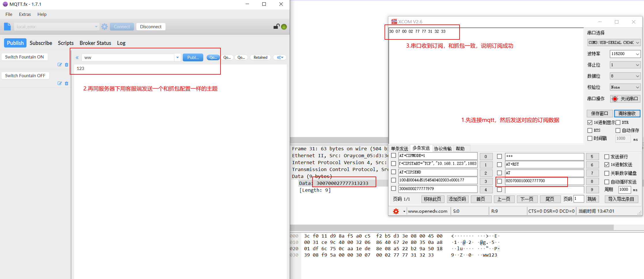The width and height of the screenshot is (644, 279).
Task: Open the local_emx profile dropdown
Action: pyautogui.click(x=96, y=26)
